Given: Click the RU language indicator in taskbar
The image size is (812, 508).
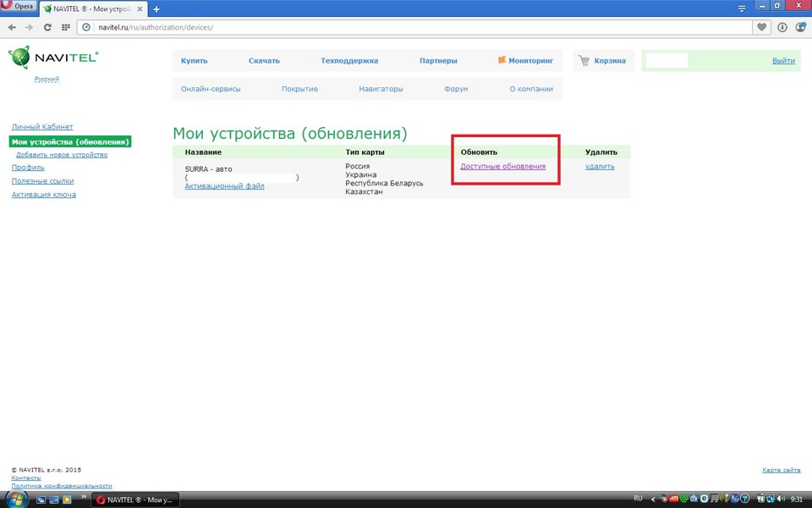Looking at the screenshot, I should point(638,499).
